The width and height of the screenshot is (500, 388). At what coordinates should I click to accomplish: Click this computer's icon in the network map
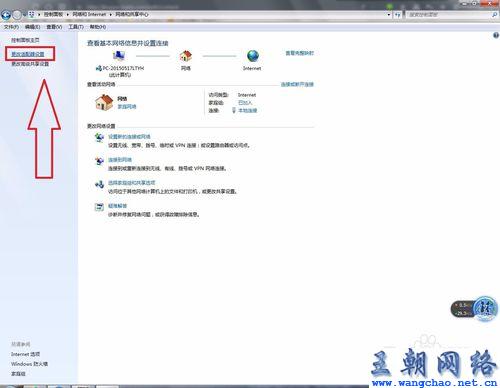(x=119, y=56)
